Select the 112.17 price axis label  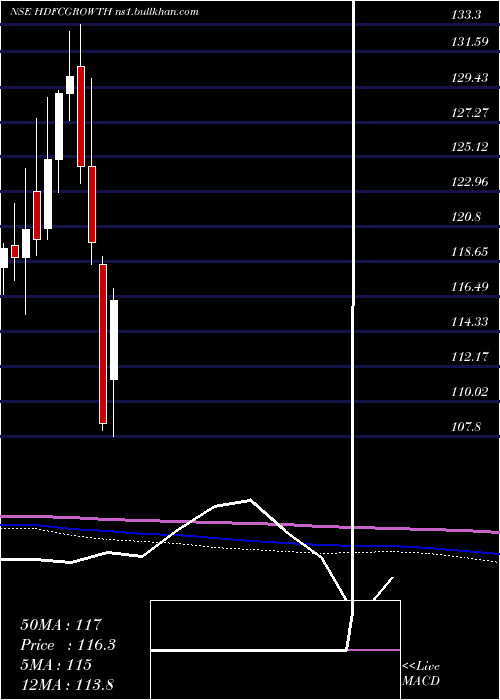coord(470,357)
